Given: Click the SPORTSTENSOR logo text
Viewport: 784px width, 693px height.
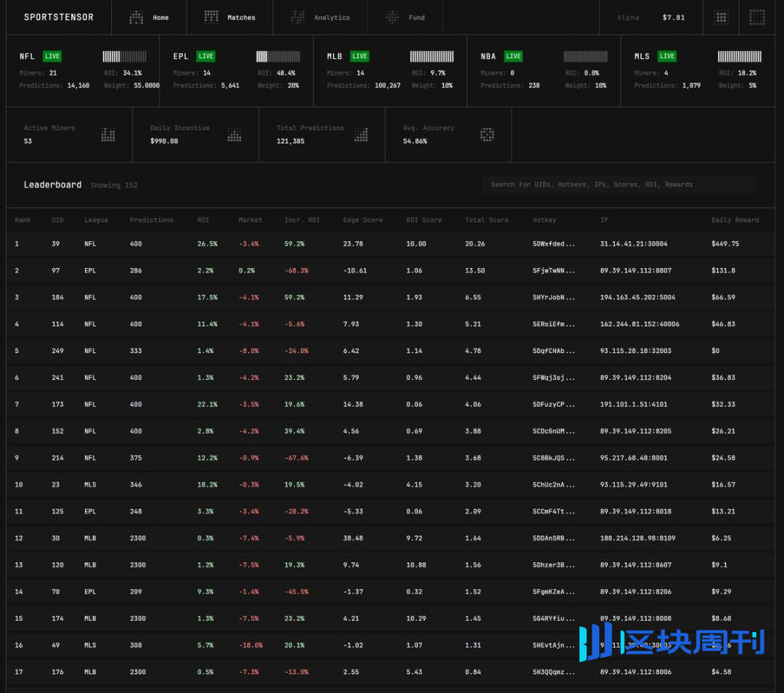Looking at the screenshot, I should [x=59, y=17].
